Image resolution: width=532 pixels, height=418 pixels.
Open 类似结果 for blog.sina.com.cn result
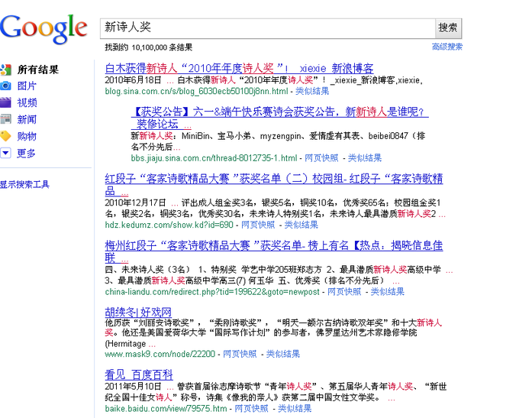click(312, 91)
